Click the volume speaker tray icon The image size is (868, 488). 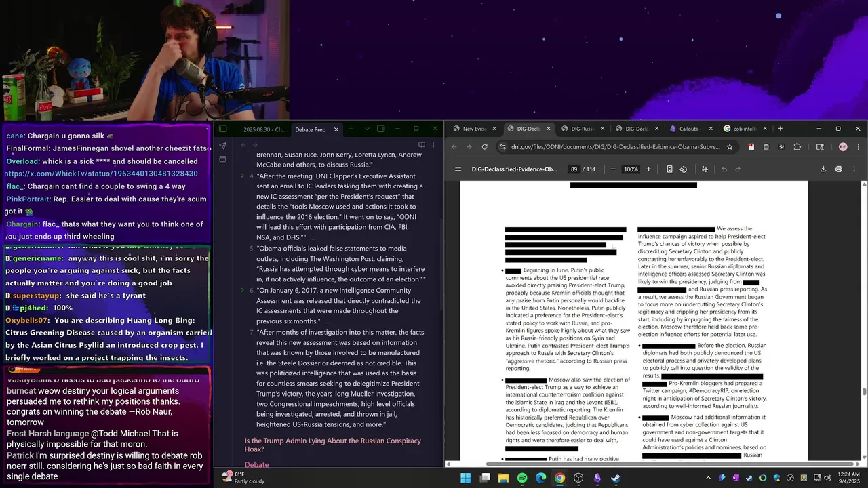click(827, 478)
